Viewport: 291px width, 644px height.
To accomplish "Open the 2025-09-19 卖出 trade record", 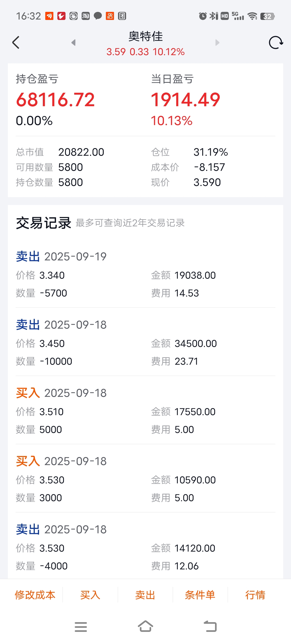I will tap(145, 274).
